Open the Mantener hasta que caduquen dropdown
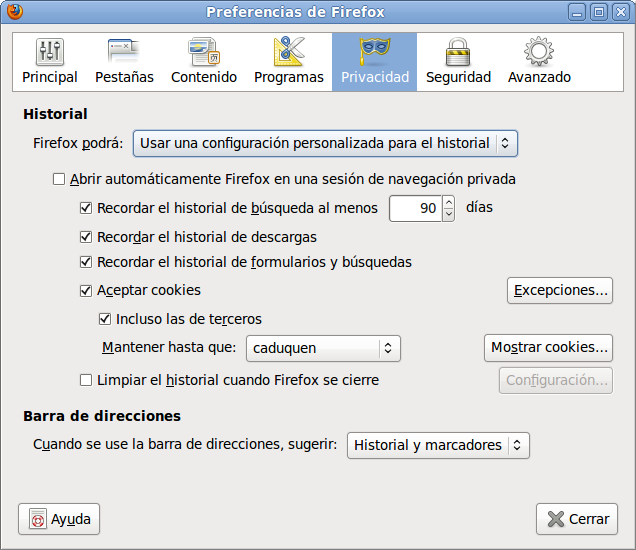636x550 pixels. (x=323, y=348)
